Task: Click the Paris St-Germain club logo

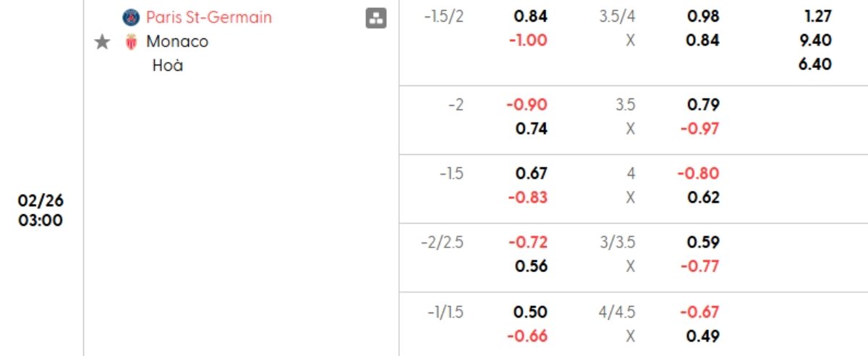Action: (131, 17)
